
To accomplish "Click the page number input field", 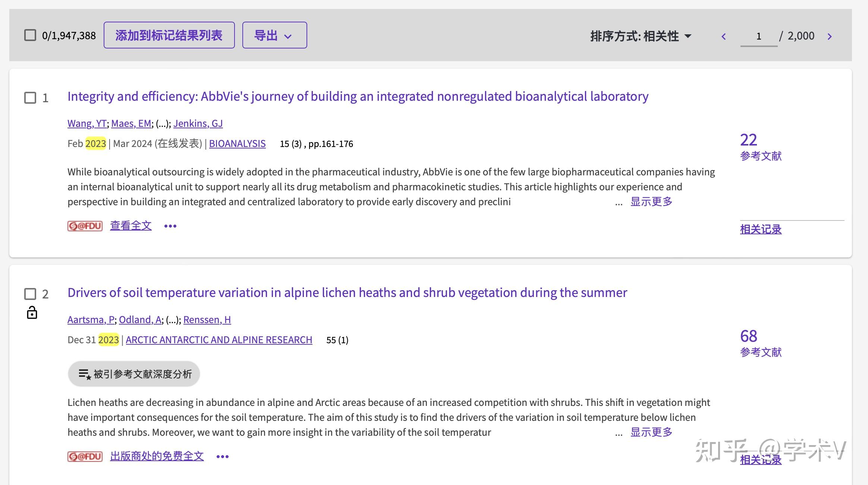I will (x=759, y=36).
